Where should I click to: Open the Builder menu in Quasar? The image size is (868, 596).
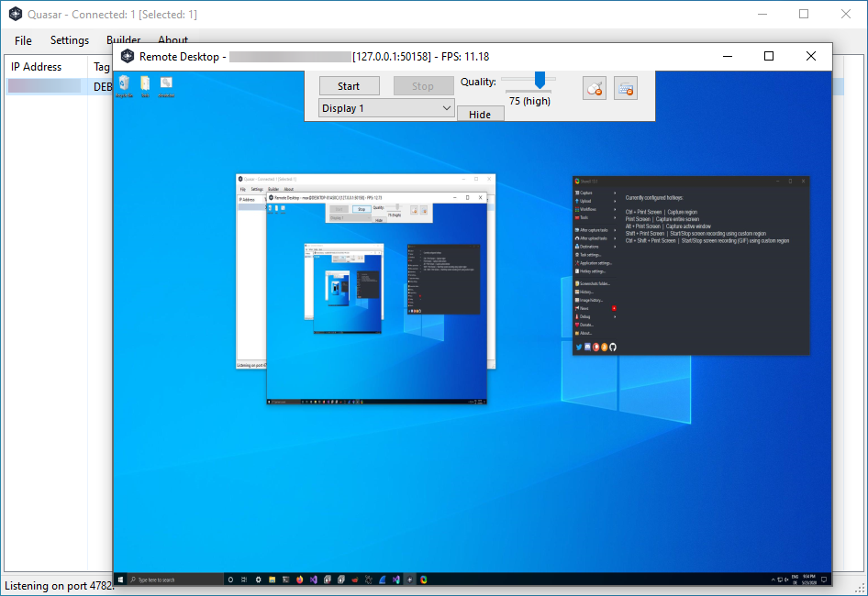click(123, 40)
